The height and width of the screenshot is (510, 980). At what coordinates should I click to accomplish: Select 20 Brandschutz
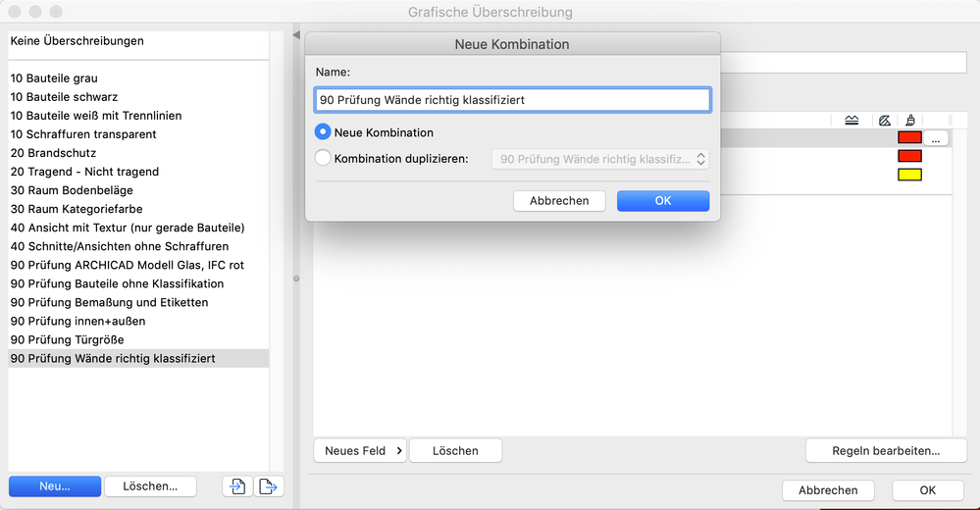coord(138,153)
